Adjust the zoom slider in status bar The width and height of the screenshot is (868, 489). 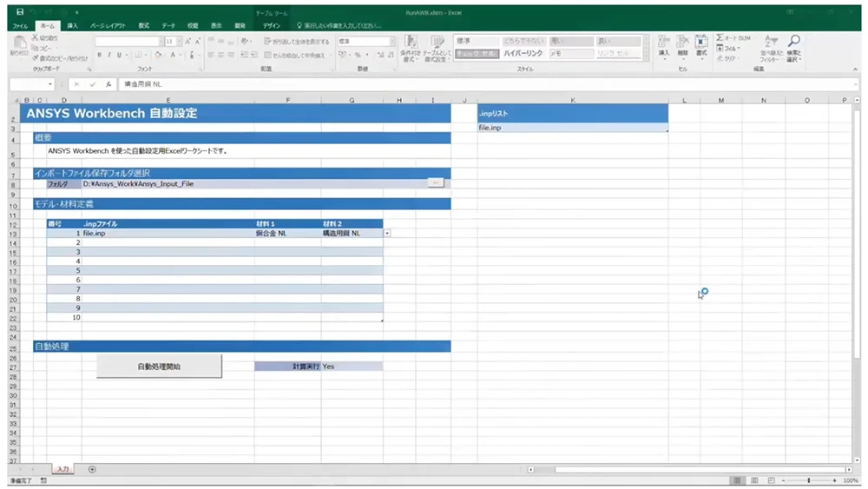[x=809, y=480]
